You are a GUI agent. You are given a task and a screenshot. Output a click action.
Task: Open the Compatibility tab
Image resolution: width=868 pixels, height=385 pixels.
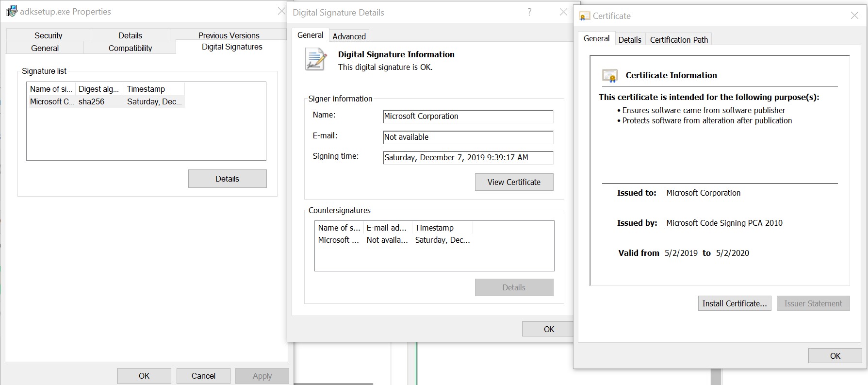pos(130,48)
